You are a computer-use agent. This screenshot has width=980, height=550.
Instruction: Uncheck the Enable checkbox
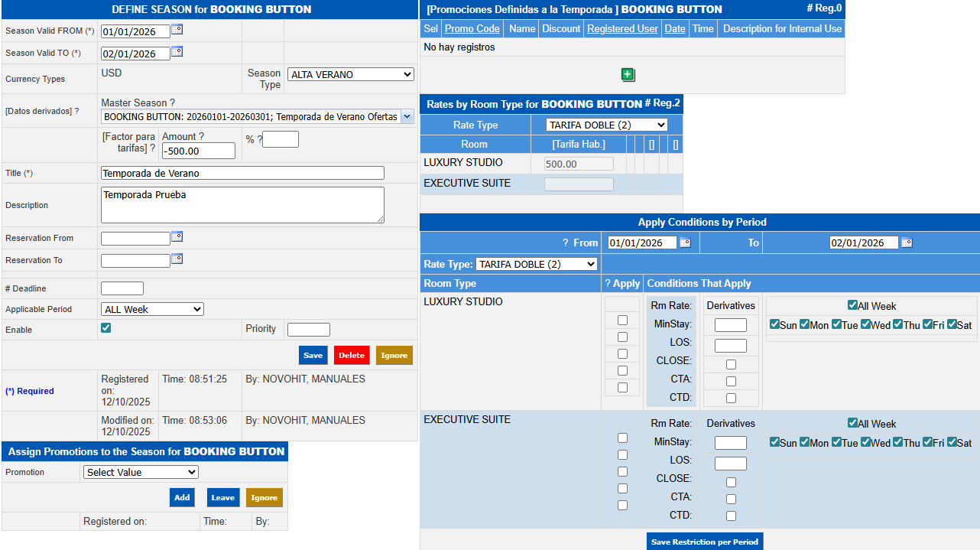click(x=106, y=328)
